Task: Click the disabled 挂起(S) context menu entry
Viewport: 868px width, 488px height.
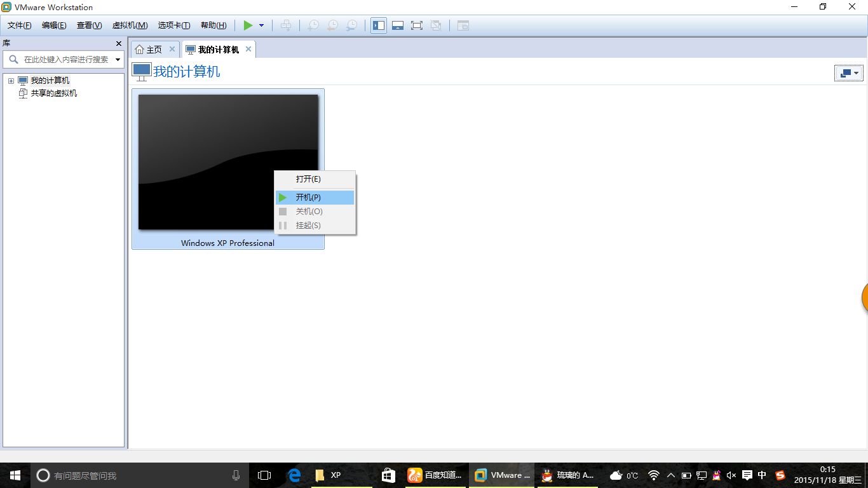Action: pos(315,226)
